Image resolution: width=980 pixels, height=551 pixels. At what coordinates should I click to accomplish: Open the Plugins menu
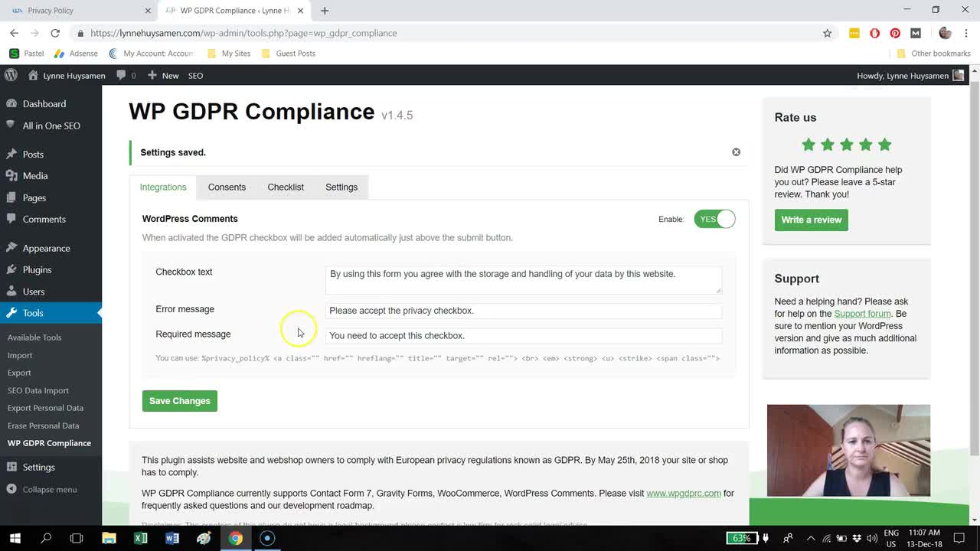click(x=37, y=269)
